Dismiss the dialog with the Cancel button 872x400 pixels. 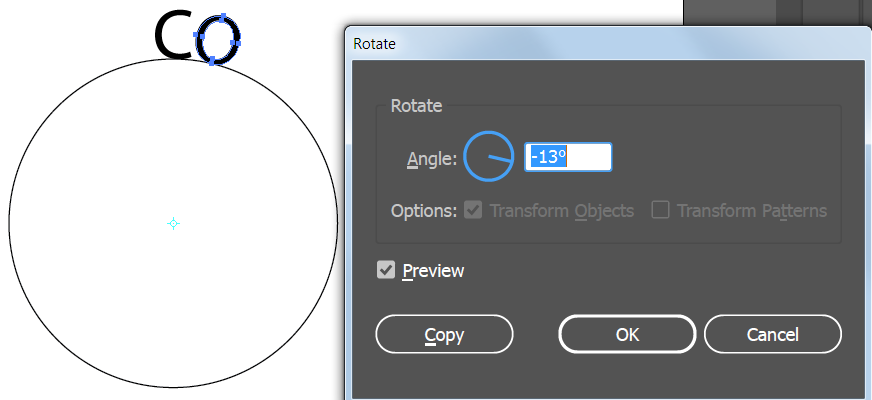coord(772,334)
